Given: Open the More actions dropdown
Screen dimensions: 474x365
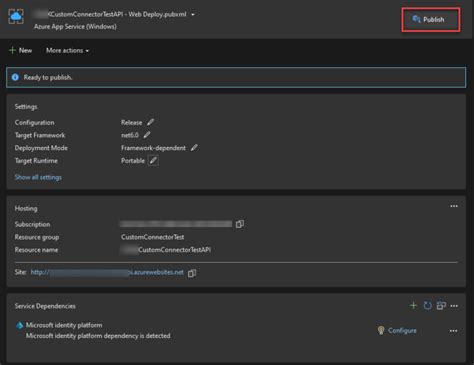Looking at the screenshot, I should (x=67, y=51).
